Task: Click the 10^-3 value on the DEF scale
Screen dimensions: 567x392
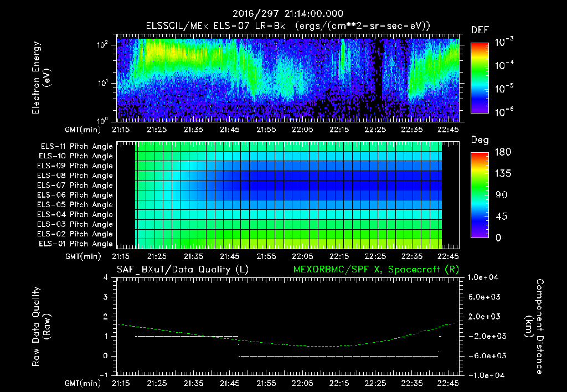Action: (504, 42)
